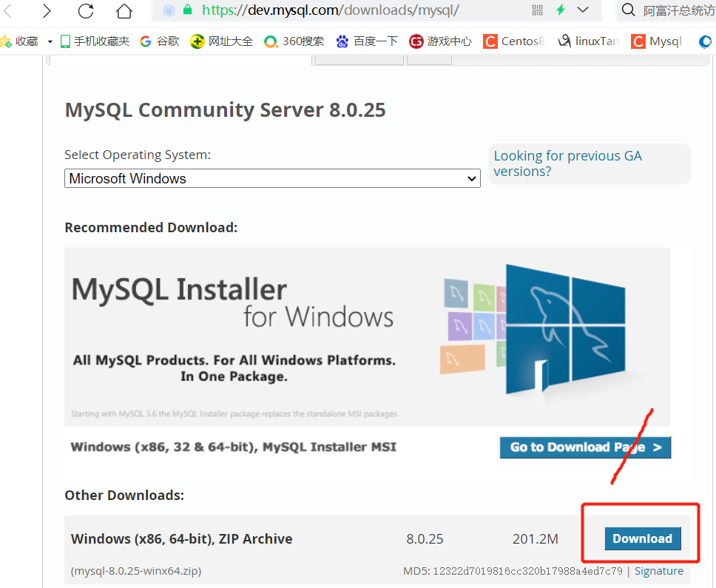Open the 360搜索 bookmark
716x588 pixels.
tap(294, 41)
